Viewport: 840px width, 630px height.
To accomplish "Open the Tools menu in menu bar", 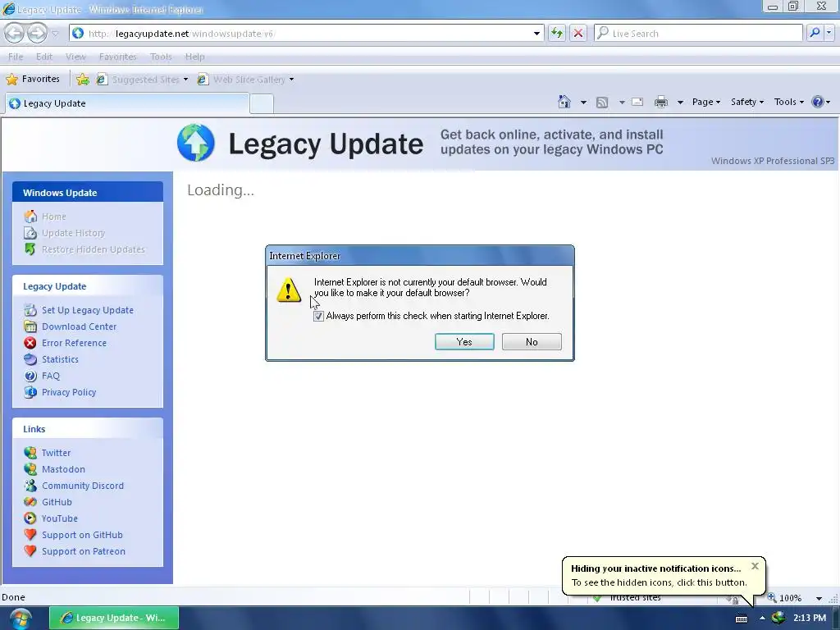I will pyautogui.click(x=161, y=57).
